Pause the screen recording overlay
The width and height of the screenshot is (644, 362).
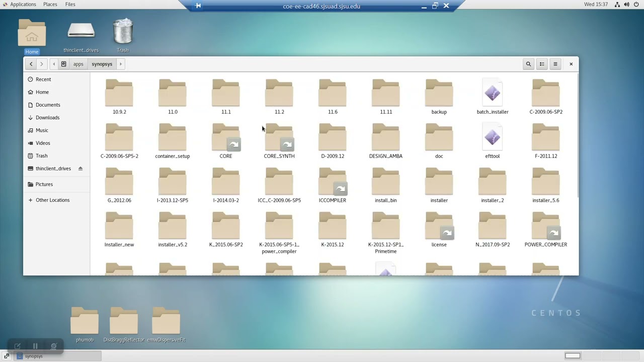[35, 346]
